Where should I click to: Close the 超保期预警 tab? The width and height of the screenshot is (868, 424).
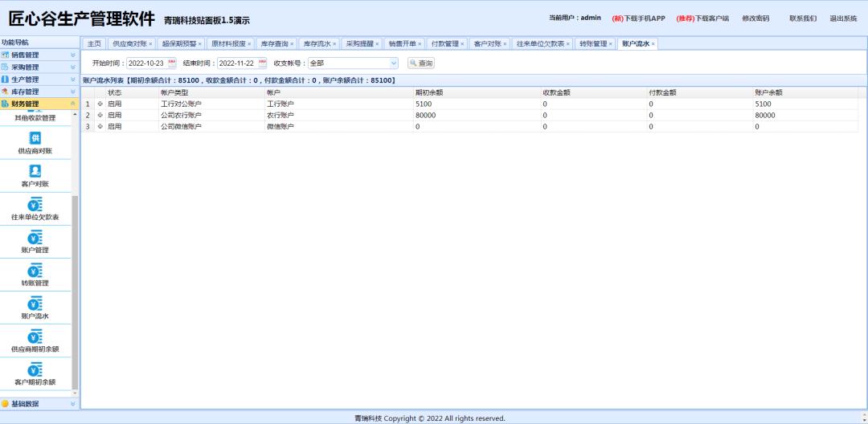[200, 43]
